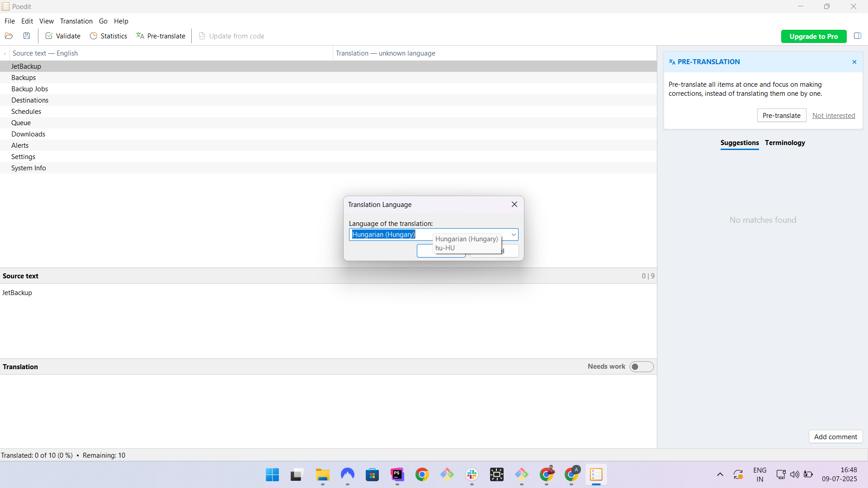Switch to the Suggestions tab
868x488 pixels.
[x=740, y=143]
